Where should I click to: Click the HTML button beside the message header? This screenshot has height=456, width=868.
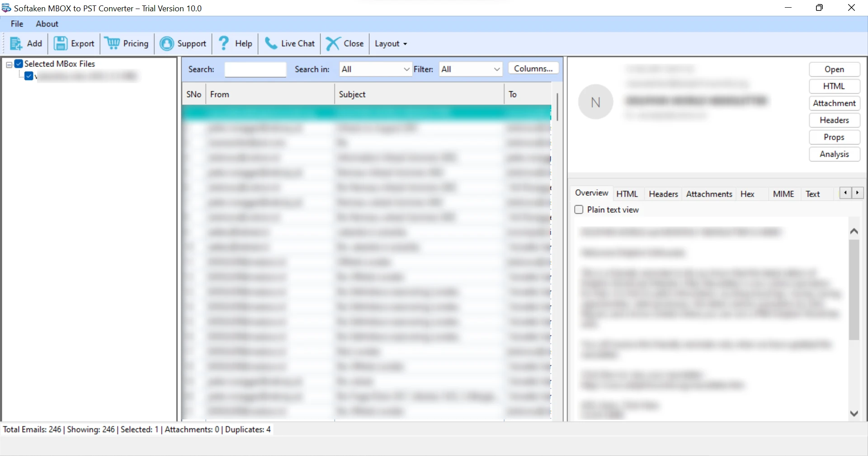(834, 86)
